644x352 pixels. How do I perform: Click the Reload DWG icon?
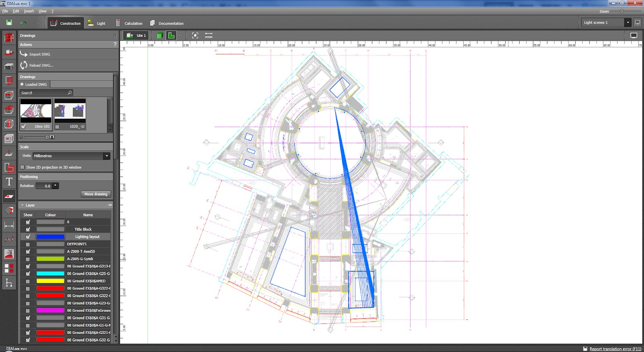click(24, 65)
